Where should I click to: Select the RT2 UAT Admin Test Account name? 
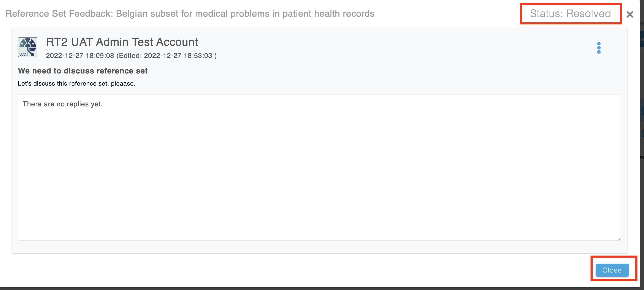122,42
